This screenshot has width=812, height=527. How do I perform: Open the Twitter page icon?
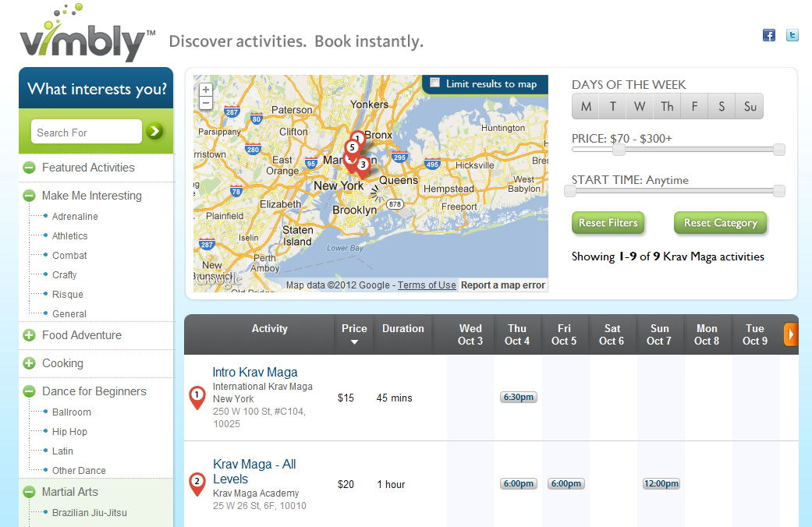pos(792,35)
